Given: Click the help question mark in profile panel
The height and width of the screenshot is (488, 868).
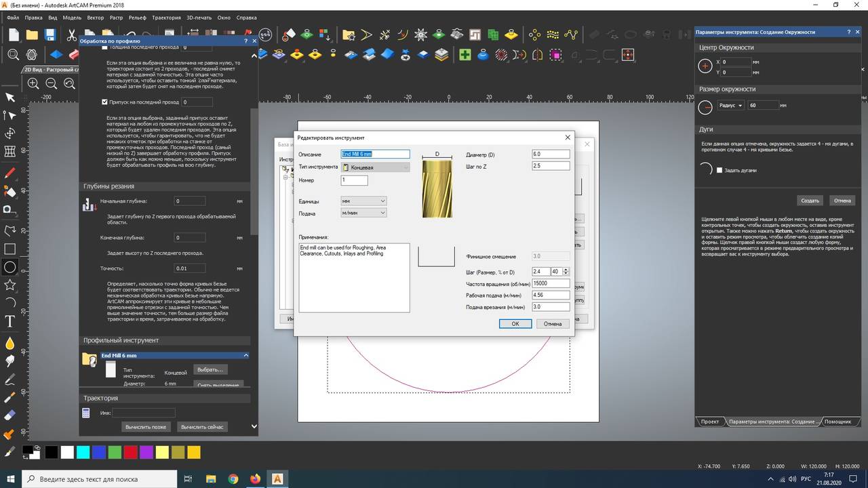Looking at the screenshot, I should coord(244,41).
